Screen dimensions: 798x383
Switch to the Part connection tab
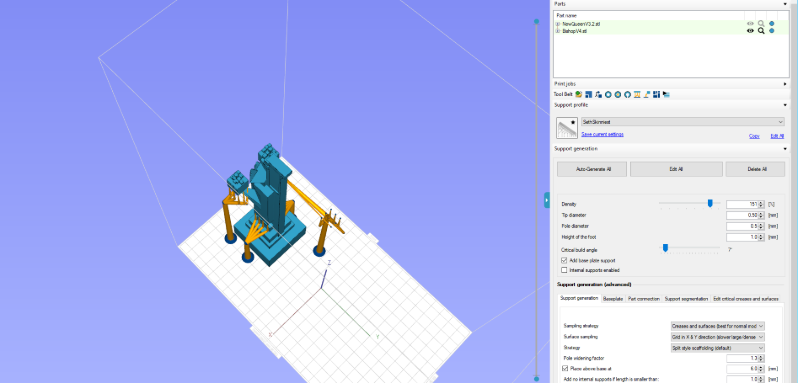(644, 299)
